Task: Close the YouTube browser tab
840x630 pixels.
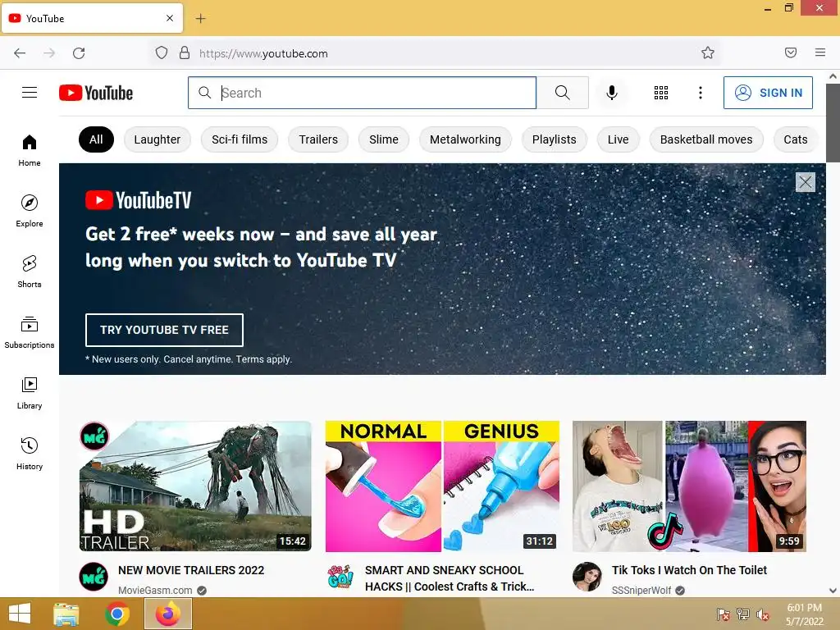Action: [x=169, y=18]
